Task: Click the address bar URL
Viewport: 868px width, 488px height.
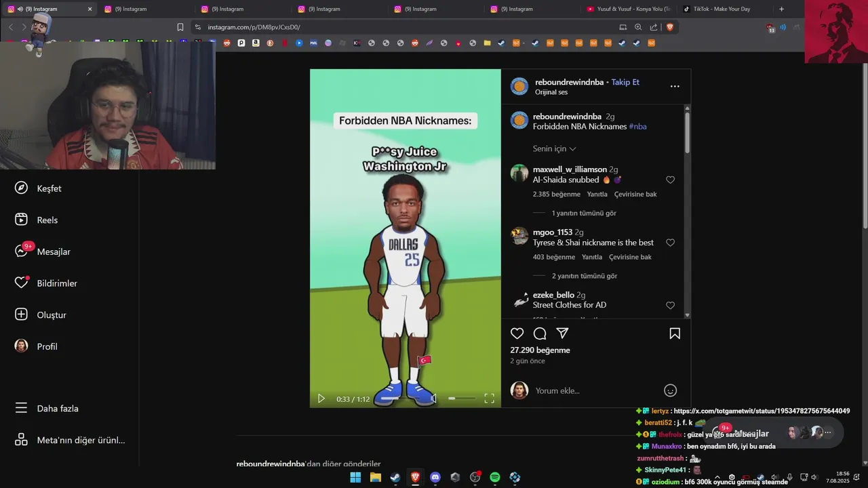Action: click(254, 27)
